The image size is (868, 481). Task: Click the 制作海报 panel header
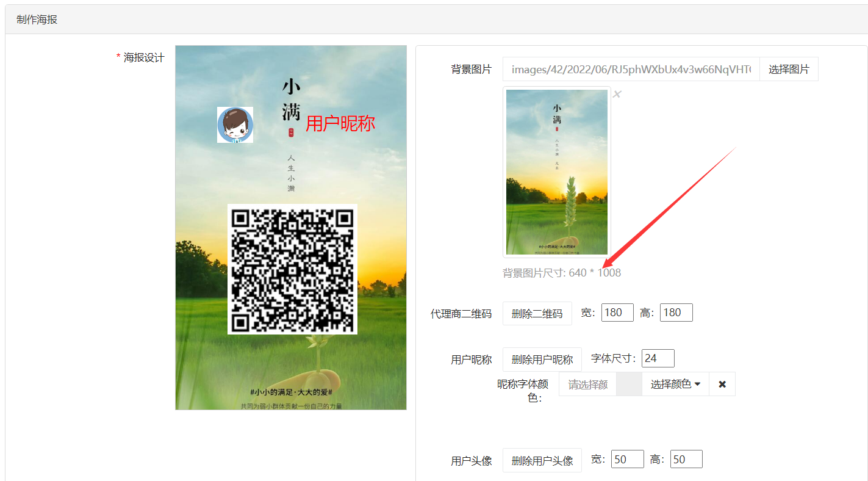(436, 20)
